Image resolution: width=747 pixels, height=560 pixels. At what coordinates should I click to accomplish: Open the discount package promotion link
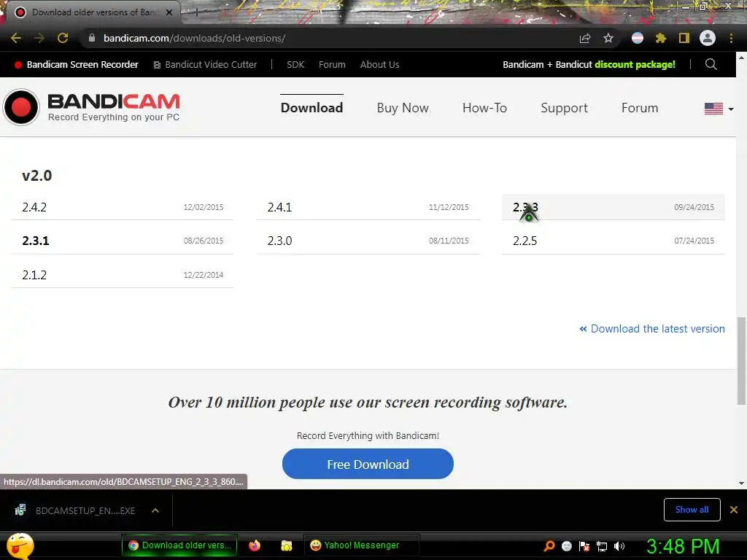pos(589,64)
